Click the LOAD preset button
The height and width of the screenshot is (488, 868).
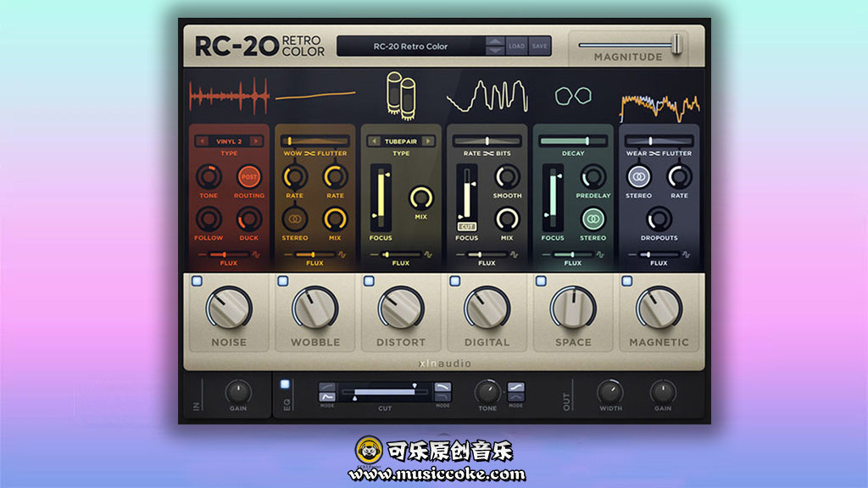pos(516,47)
